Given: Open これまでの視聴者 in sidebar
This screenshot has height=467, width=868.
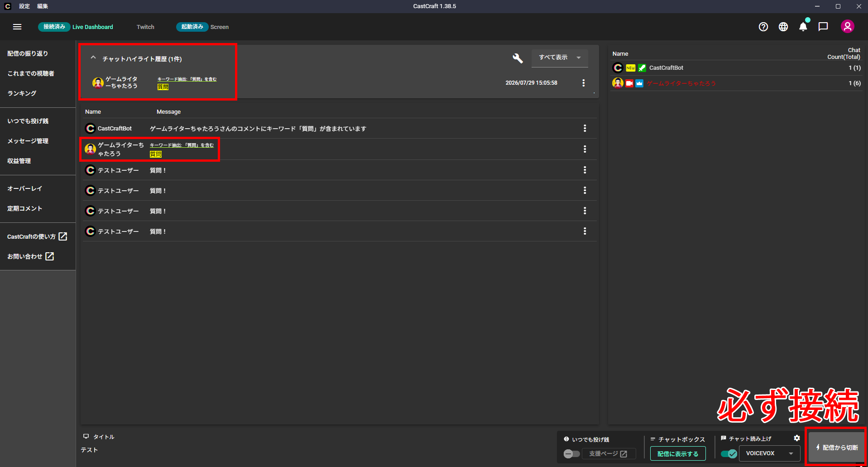Looking at the screenshot, I should coord(31,73).
